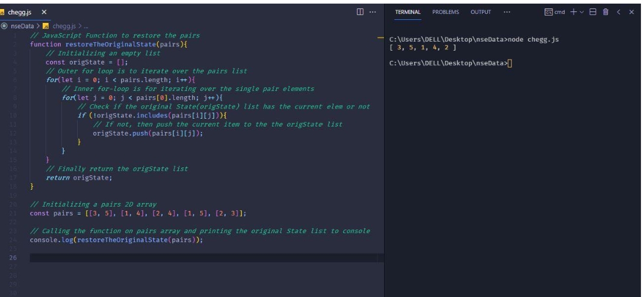
Task: Create a new terminal with plus icon
Action: [x=572, y=12]
